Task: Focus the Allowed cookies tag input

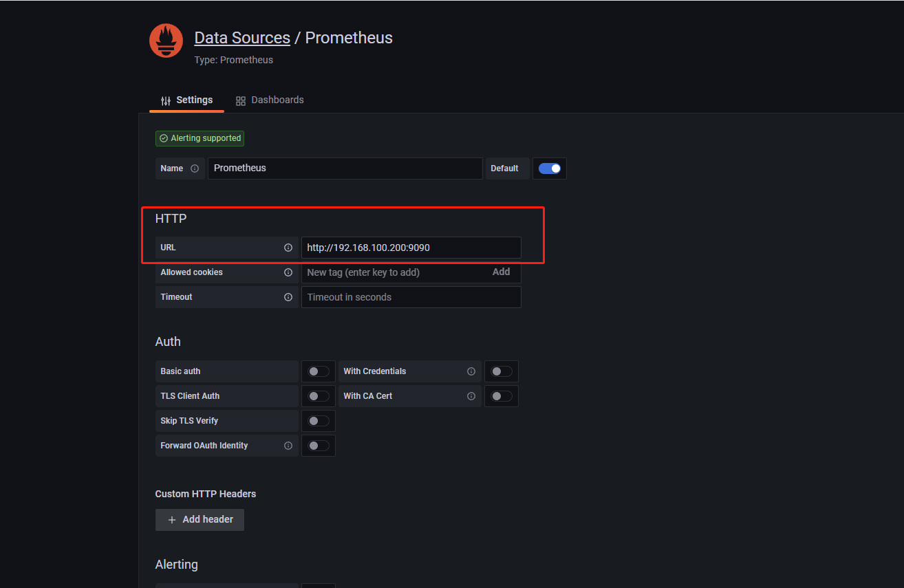Action: 396,272
